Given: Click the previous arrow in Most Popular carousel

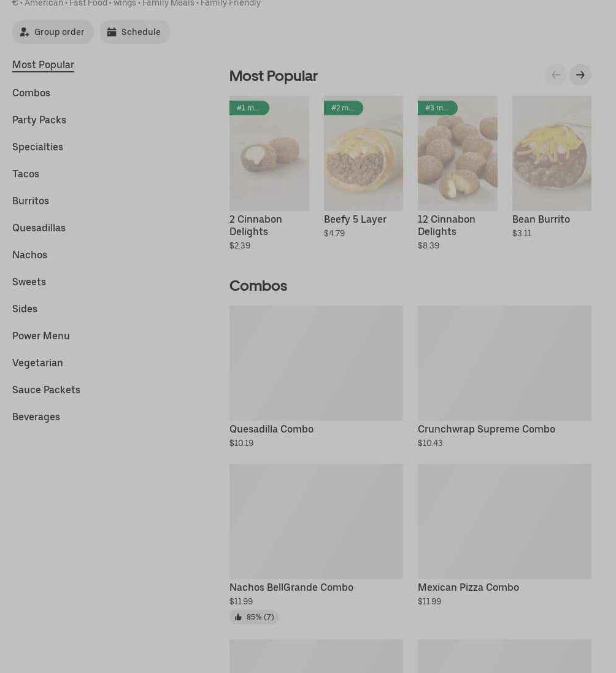Looking at the screenshot, I should coord(555,75).
